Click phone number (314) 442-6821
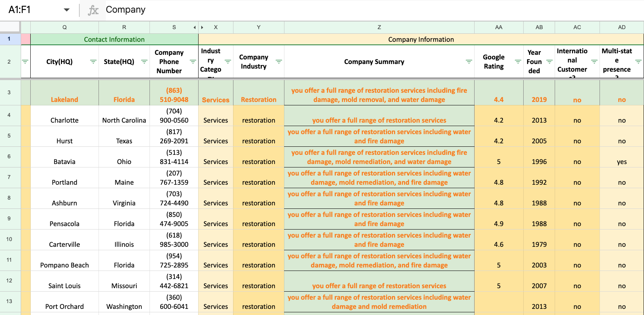 [x=174, y=281]
